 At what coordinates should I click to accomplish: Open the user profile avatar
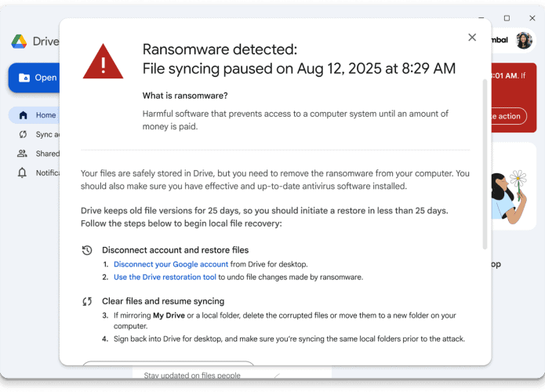[524, 40]
